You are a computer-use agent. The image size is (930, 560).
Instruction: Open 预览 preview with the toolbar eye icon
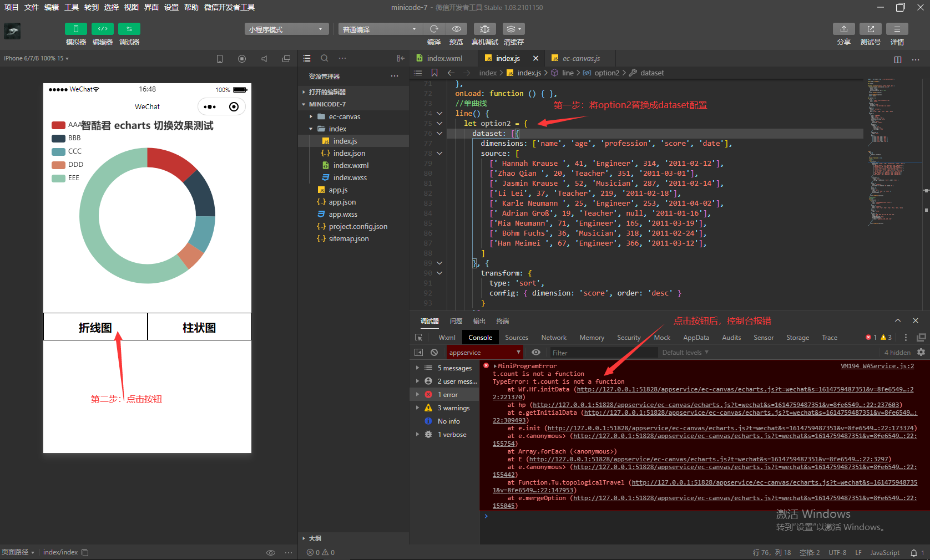tap(457, 29)
